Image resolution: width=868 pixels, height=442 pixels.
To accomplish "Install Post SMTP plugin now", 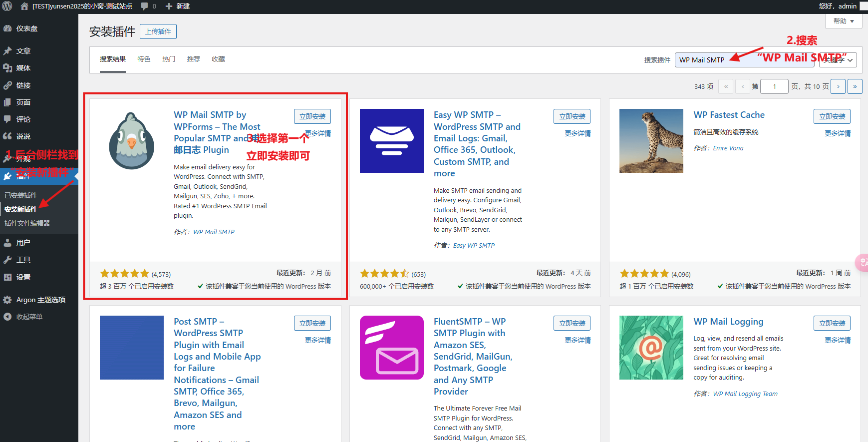I will point(312,323).
